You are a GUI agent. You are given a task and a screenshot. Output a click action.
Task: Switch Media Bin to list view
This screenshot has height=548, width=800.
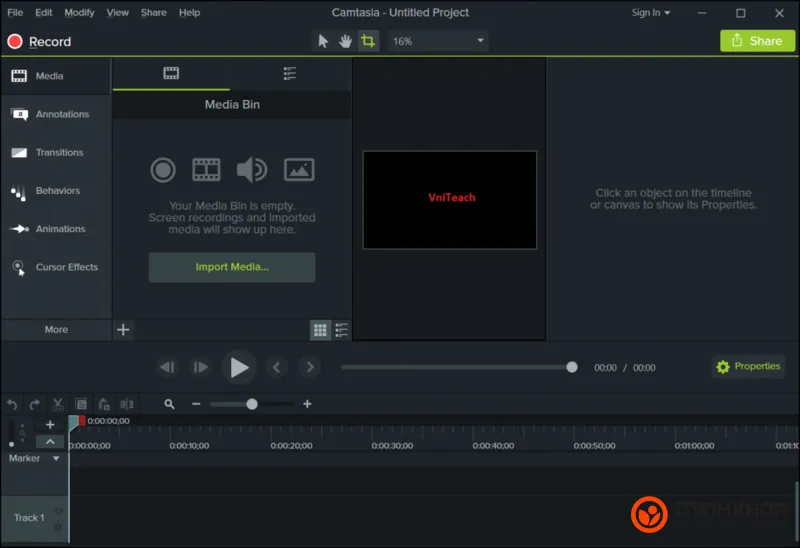tap(342, 330)
